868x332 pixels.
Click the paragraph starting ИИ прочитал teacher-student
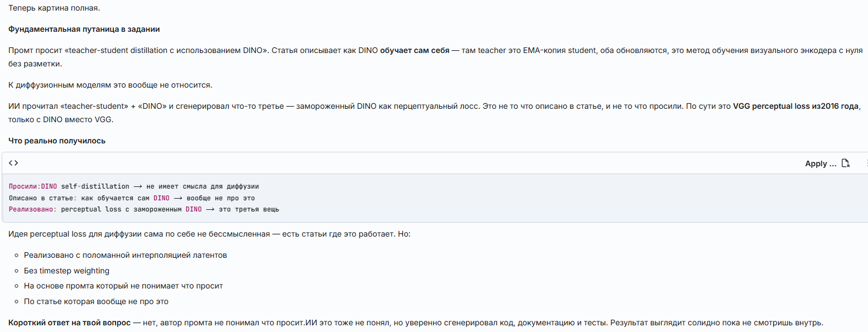click(x=434, y=112)
